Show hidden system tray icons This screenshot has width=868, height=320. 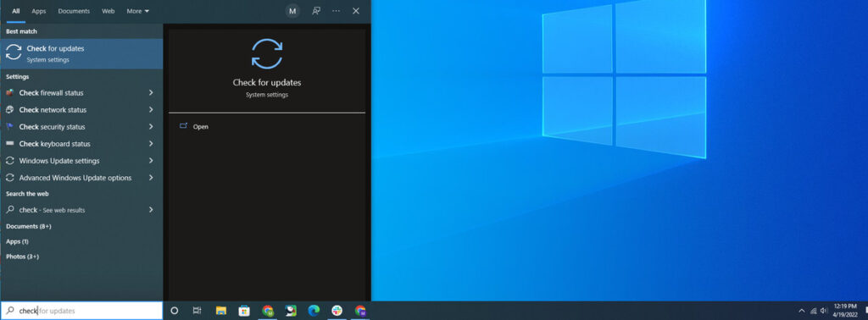click(802, 311)
